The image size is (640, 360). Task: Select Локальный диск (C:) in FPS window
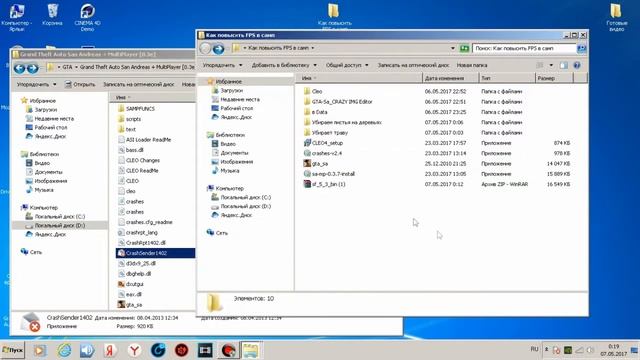coord(241,197)
